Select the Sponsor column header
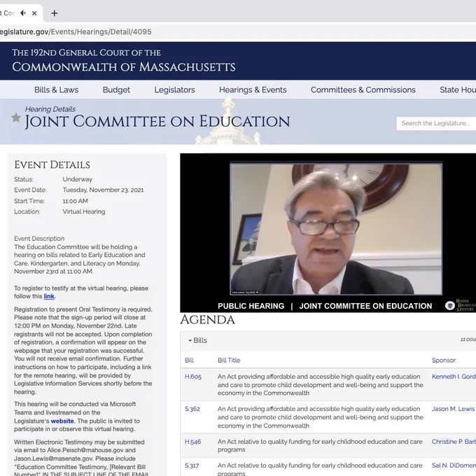This screenshot has height=476, width=476. tap(444, 360)
